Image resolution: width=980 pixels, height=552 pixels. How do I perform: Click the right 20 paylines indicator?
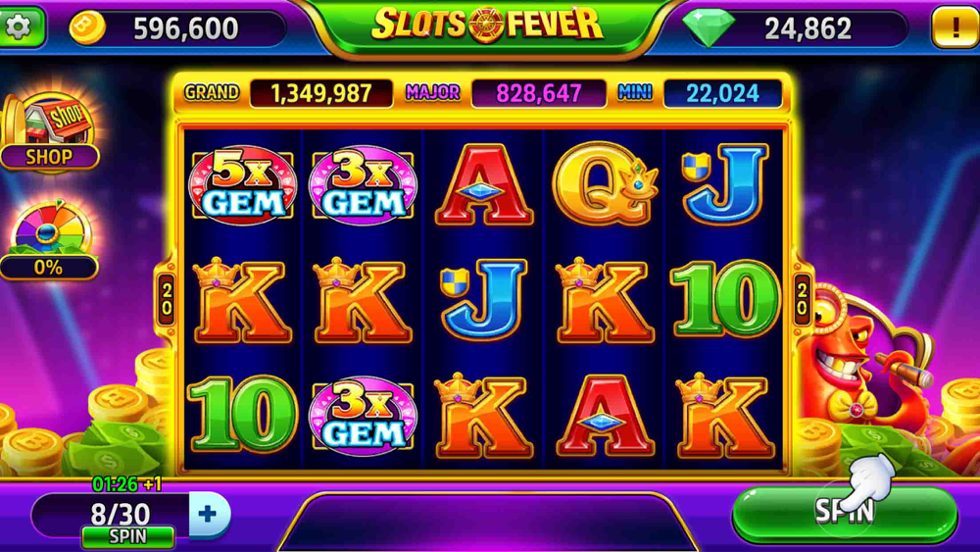[x=803, y=299]
